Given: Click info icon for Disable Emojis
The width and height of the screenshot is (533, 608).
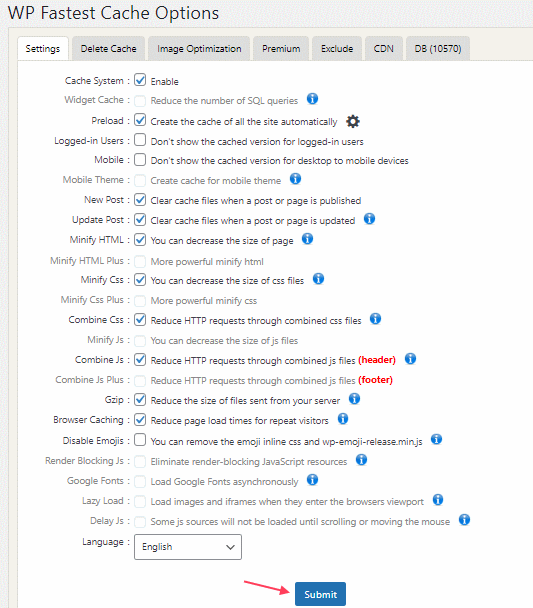Looking at the screenshot, I should [x=436, y=439].
